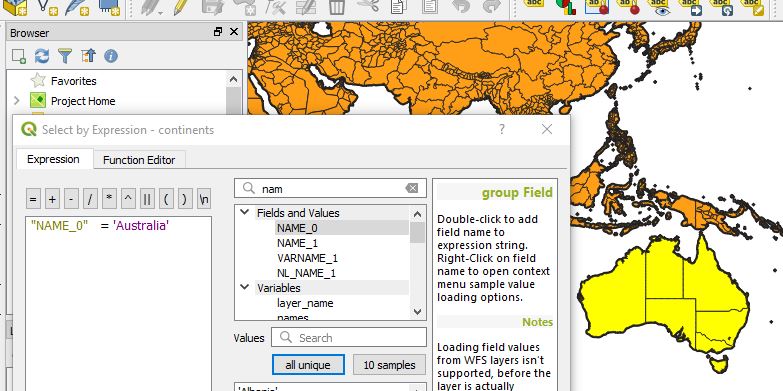Click the concatenate || operator button
The height and width of the screenshot is (391, 783).
pos(147,199)
